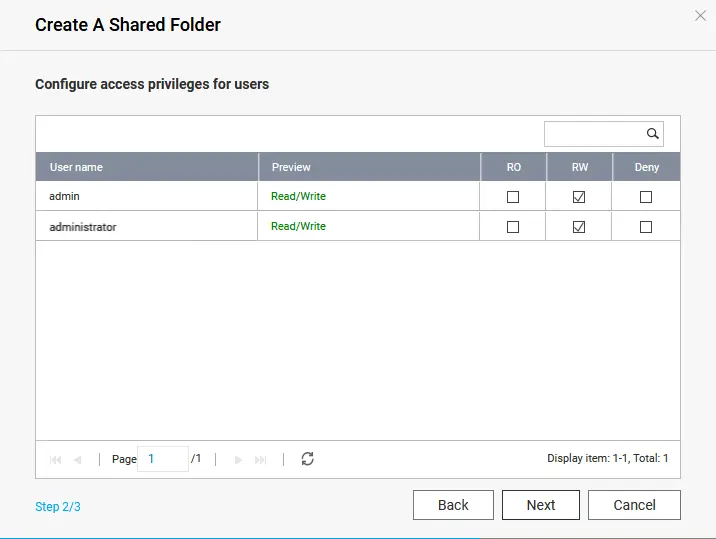
Task: Click the Next button
Action: (x=541, y=505)
